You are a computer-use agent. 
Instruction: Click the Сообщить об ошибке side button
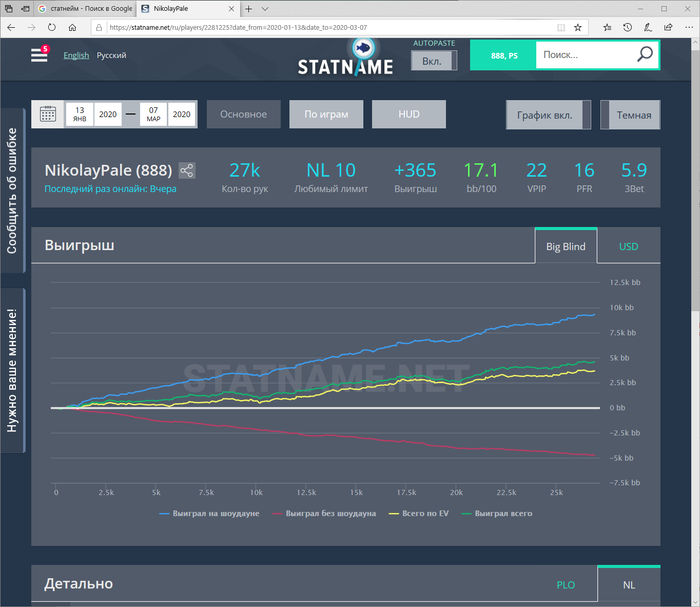(x=12, y=191)
